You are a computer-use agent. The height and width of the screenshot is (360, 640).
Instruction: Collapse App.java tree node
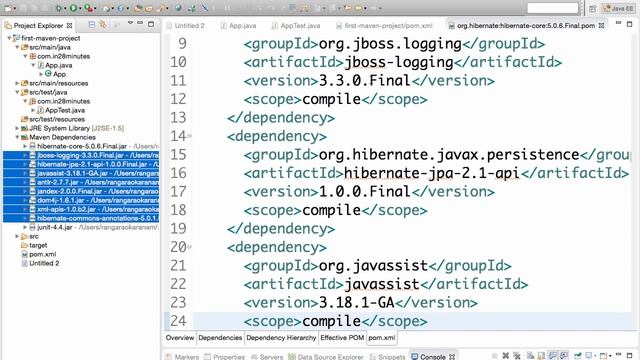coord(33,65)
